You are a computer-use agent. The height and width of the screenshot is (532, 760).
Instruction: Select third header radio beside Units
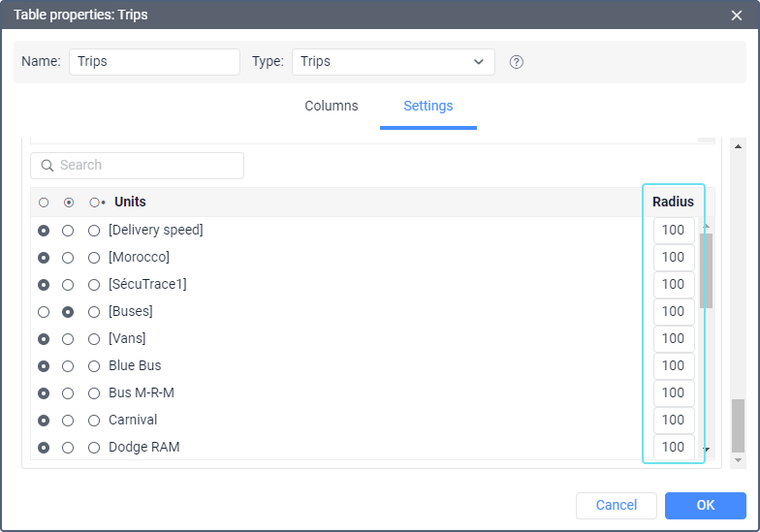point(95,203)
